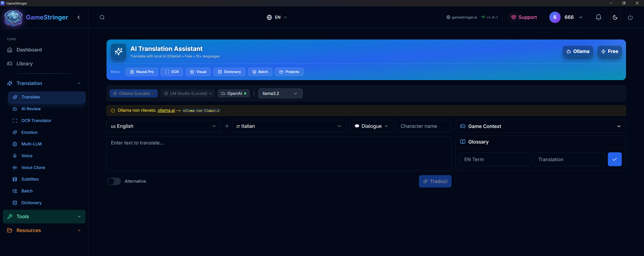Click the power icon in header
Image resolution: width=644 pixels, height=256 pixels.
coord(630,17)
